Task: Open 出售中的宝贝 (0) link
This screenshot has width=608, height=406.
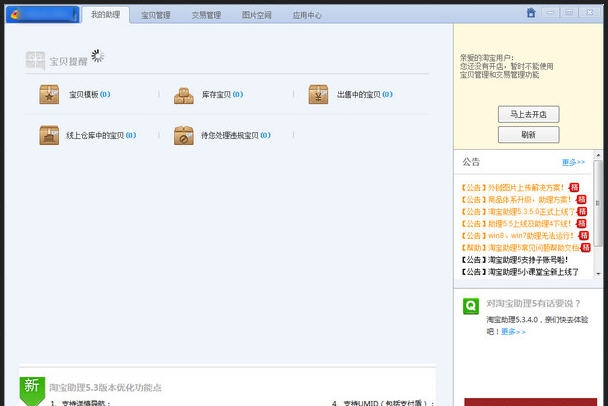Action: 364,94
